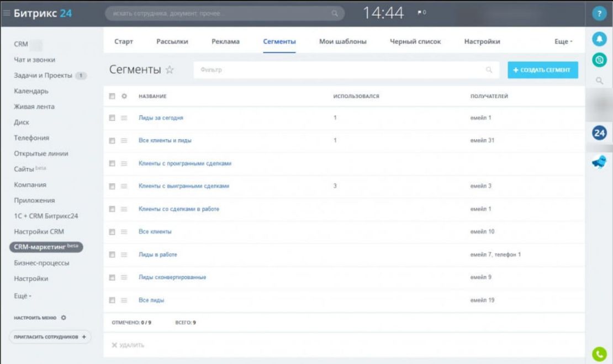The height and width of the screenshot is (364, 613).
Task: Expand the Еще dropdown in top tabs
Action: pyautogui.click(x=563, y=42)
